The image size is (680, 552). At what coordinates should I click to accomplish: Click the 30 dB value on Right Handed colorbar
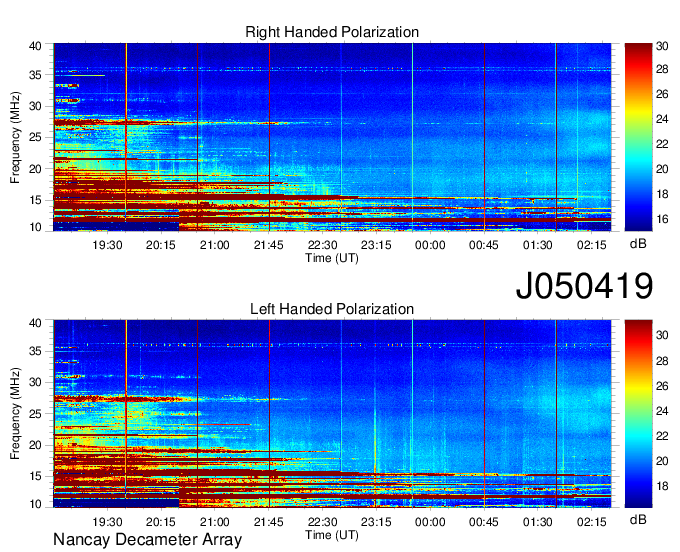click(x=662, y=46)
